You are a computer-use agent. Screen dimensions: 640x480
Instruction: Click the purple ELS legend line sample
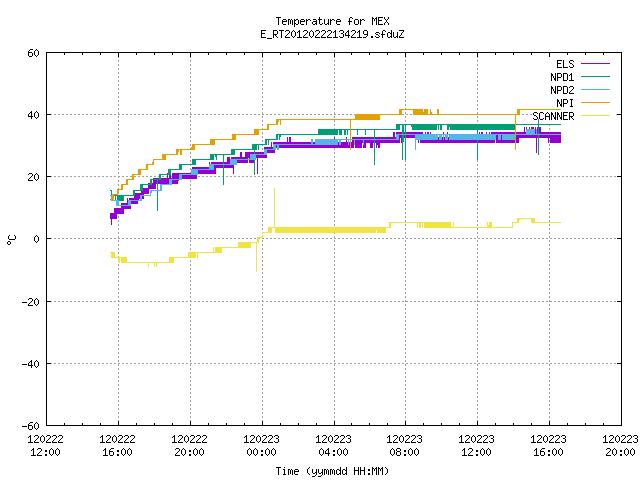[x=595, y=64]
